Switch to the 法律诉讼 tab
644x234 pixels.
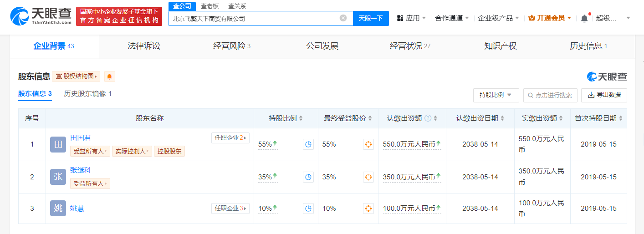144,46
